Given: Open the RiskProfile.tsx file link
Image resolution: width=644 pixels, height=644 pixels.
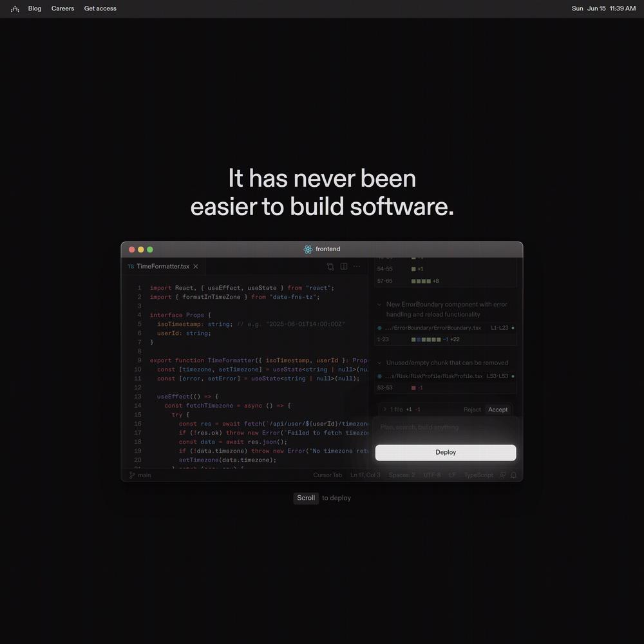Looking at the screenshot, I should (x=433, y=376).
